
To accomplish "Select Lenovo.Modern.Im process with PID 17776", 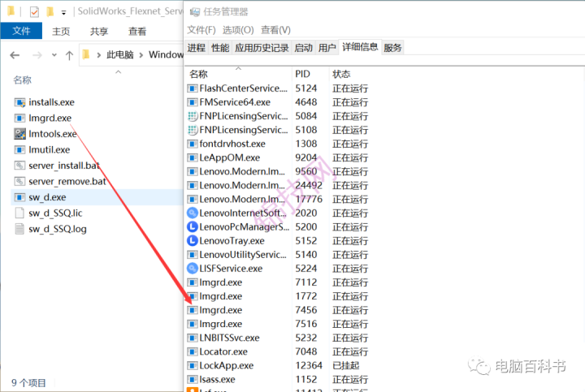I will coord(278,200).
